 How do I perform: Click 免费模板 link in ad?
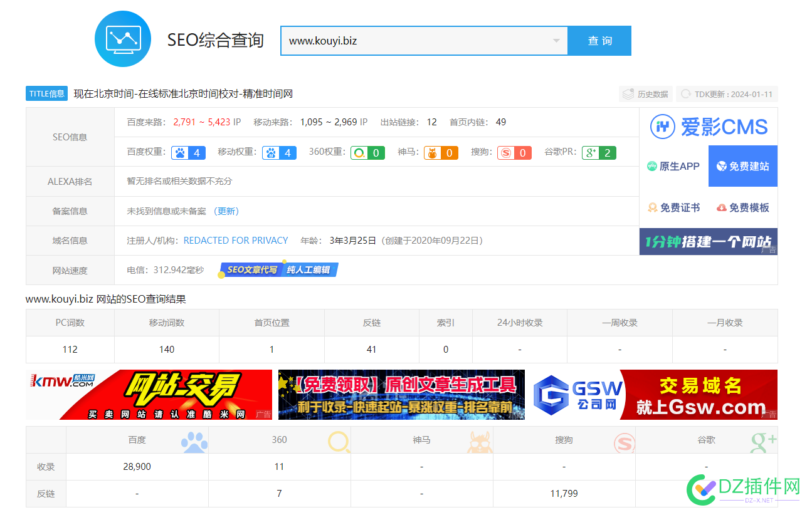coord(743,207)
